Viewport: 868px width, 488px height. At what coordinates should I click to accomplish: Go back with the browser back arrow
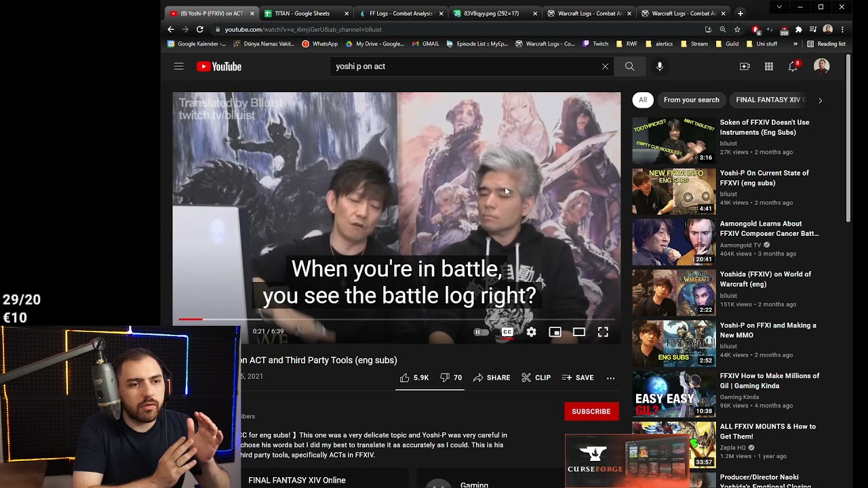(x=170, y=29)
